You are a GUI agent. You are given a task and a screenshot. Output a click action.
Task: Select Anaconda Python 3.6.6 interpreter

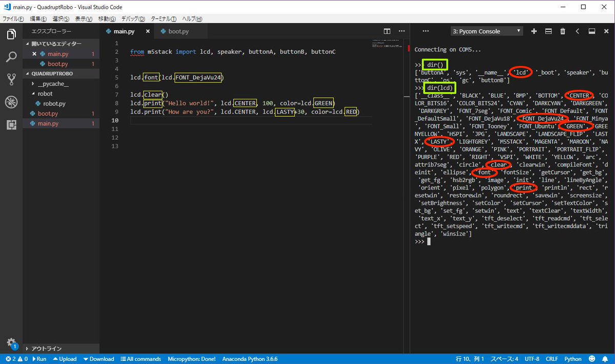250,359
